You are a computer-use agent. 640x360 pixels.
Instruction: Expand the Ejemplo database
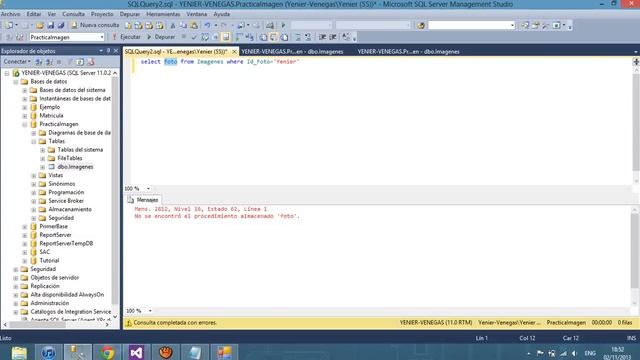24,107
